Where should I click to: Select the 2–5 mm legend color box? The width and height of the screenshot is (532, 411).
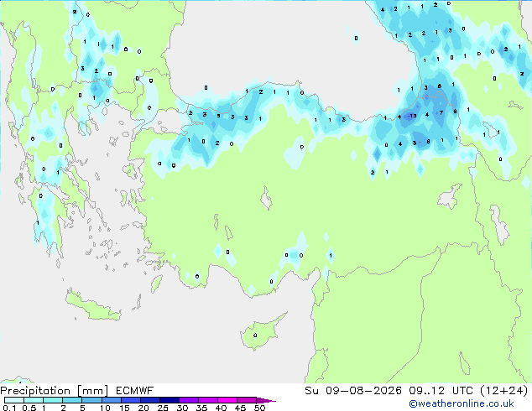72,400
